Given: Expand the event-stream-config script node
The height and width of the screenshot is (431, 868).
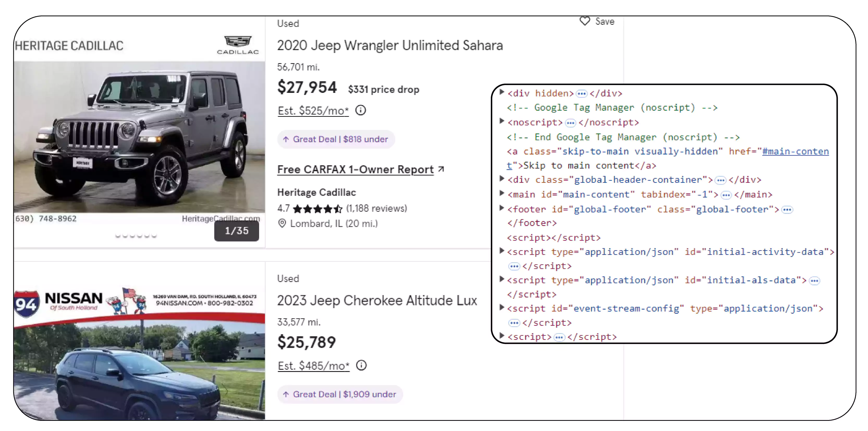Looking at the screenshot, I should pos(502,307).
